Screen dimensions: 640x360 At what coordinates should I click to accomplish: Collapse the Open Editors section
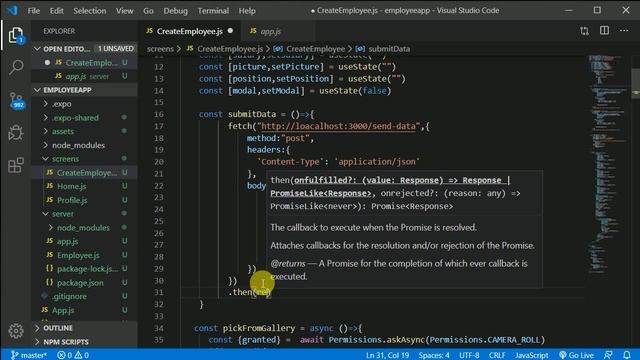37,49
